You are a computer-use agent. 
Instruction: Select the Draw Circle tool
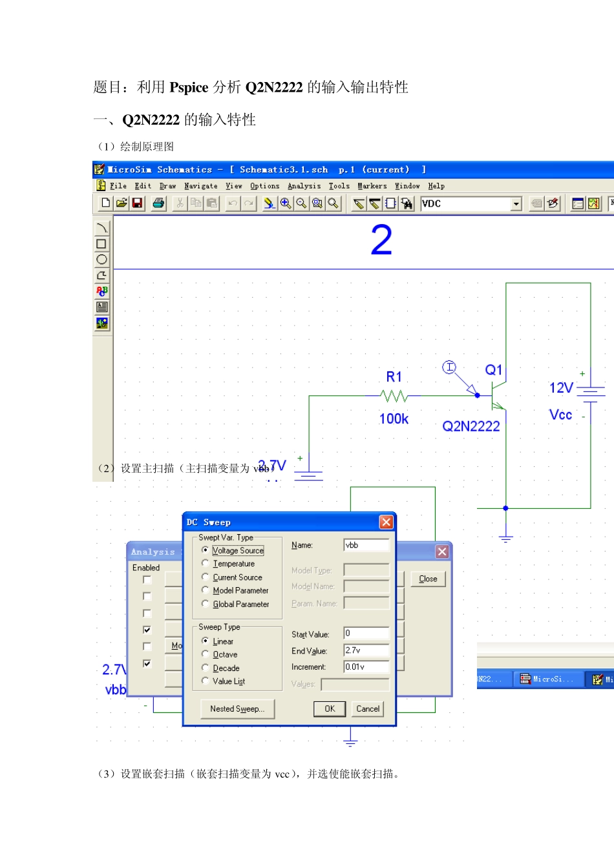tap(101, 260)
